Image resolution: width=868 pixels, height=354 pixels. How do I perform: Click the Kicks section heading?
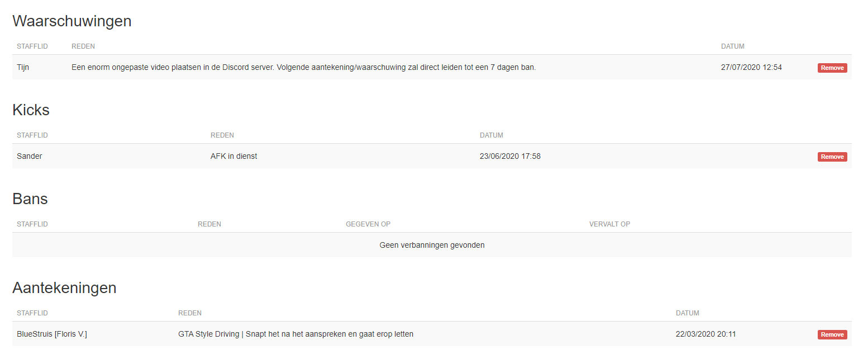tap(31, 110)
